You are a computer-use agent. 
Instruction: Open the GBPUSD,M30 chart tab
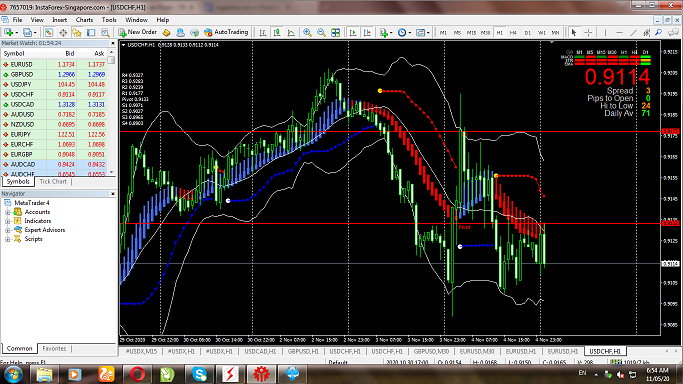pyautogui.click(x=431, y=351)
